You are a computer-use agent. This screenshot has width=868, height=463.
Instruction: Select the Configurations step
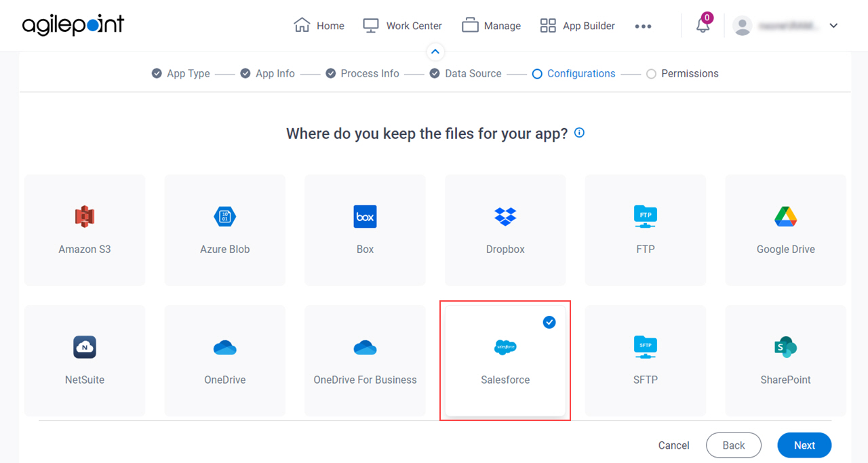[x=574, y=73]
